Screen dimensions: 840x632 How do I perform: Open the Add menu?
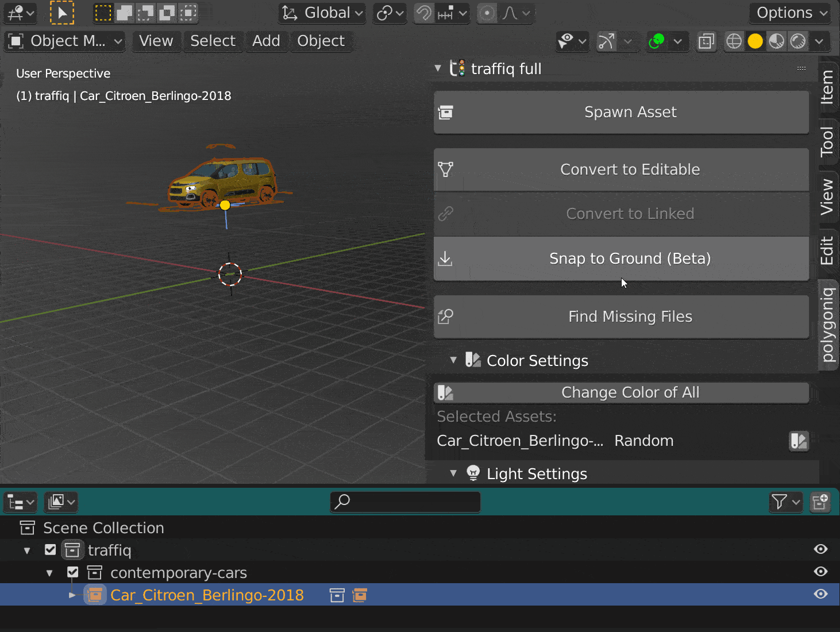(x=266, y=41)
